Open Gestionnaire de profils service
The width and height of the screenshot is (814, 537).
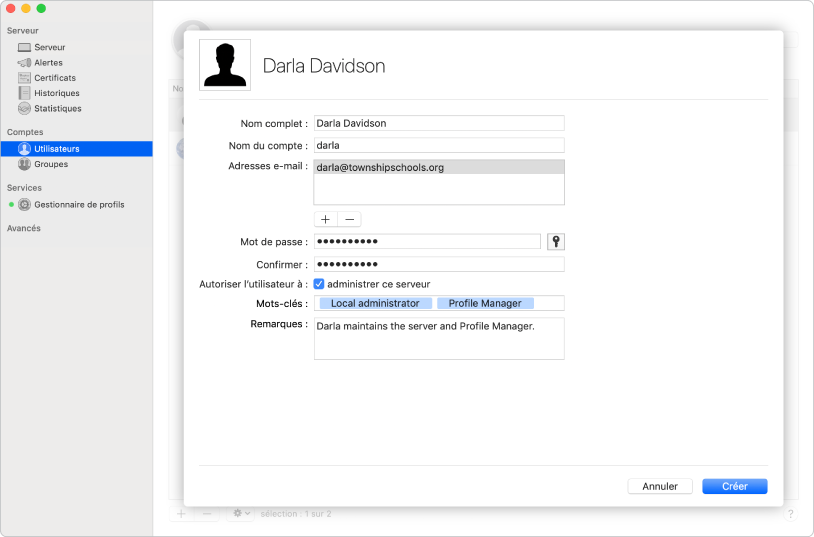pos(71,205)
